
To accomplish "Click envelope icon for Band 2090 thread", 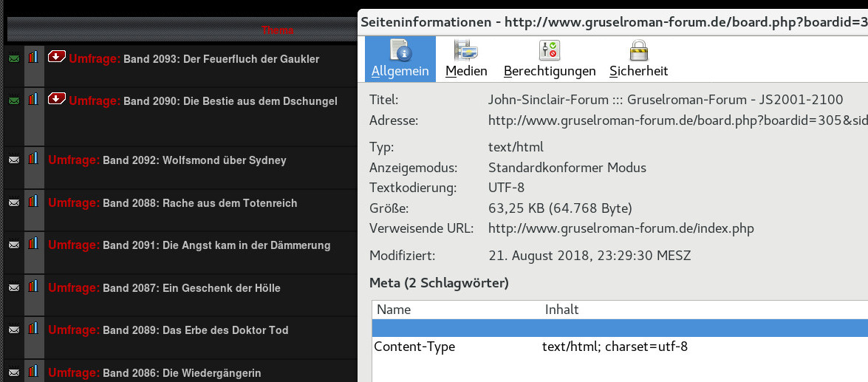I will (14, 100).
